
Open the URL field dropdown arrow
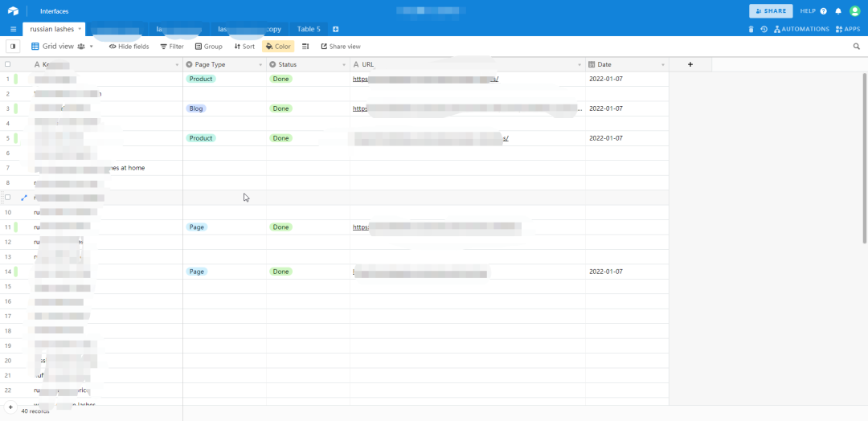pos(579,65)
